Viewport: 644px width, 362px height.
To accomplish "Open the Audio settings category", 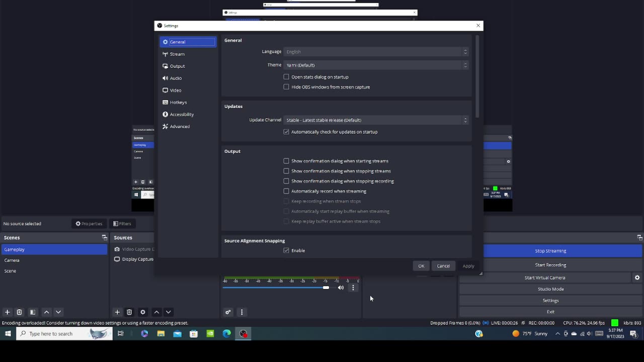I will pos(188,78).
